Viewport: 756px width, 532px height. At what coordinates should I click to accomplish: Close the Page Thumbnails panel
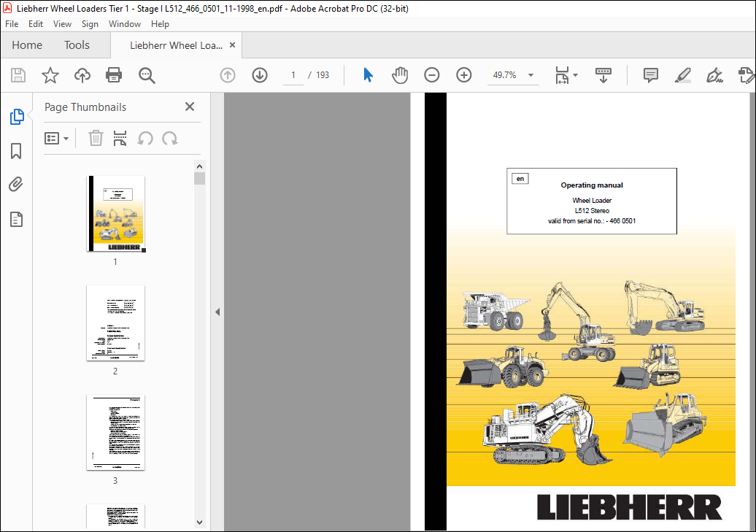(x=190, y=107)
